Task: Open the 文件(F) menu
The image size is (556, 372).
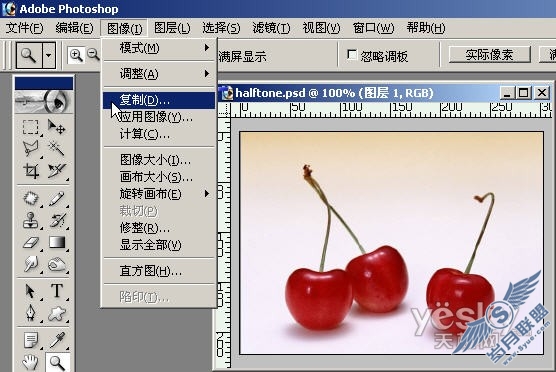Action: click(x=24, y=28)
